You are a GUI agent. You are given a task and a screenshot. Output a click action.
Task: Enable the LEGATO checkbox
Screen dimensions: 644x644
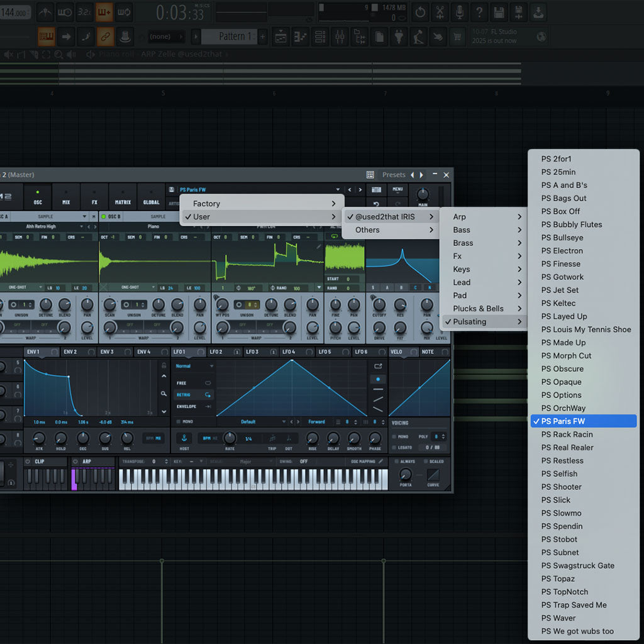point(394,448)
